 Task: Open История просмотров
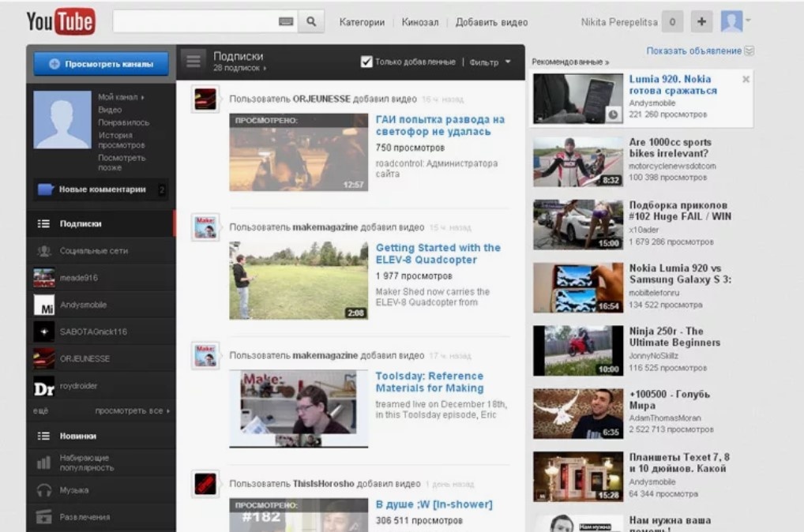122,140
